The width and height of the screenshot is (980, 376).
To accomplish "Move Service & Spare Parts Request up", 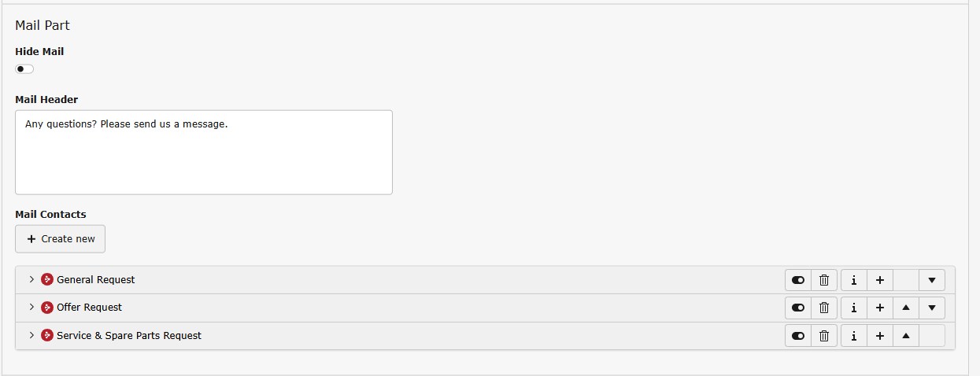I will coord(906,336).
